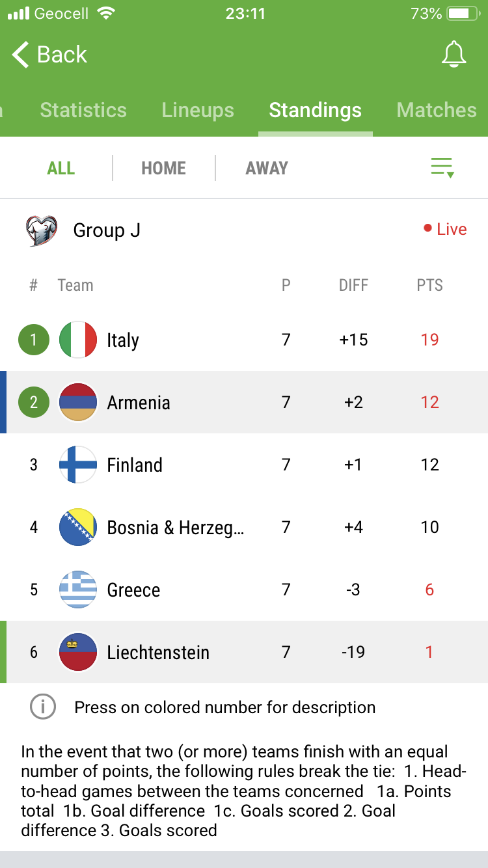This screenshot has height=868, width=488.
Task: Tap the Bosnia & Herzegovina flag icon
Action: click(x=78, y=527)
